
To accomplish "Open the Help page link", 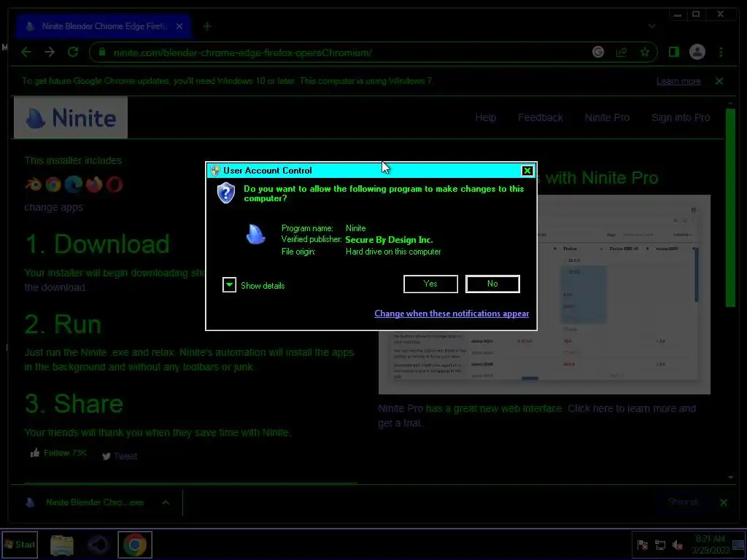I will click(x=485, y=117).
